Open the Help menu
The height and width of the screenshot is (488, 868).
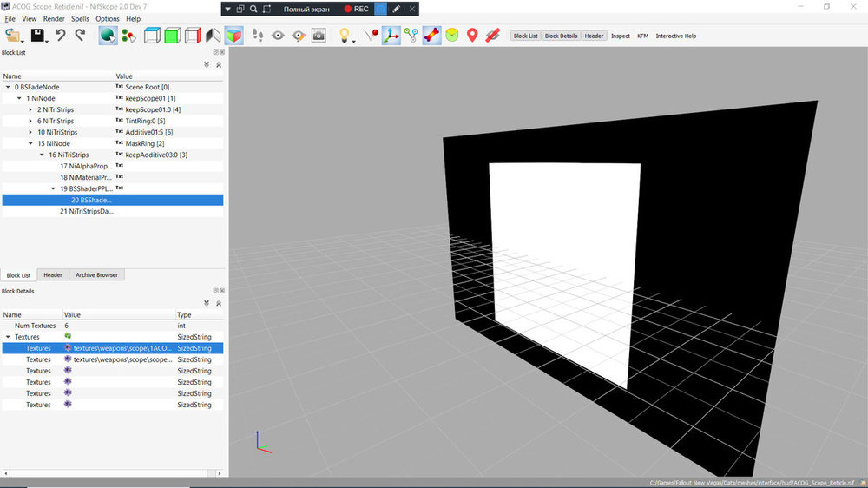[x=133, y=19]
